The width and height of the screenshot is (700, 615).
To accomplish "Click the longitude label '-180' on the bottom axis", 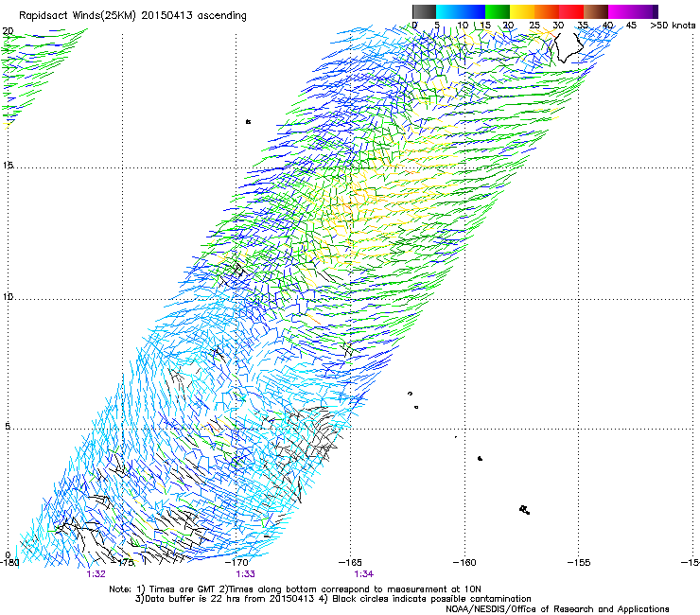I will [9, 562].
